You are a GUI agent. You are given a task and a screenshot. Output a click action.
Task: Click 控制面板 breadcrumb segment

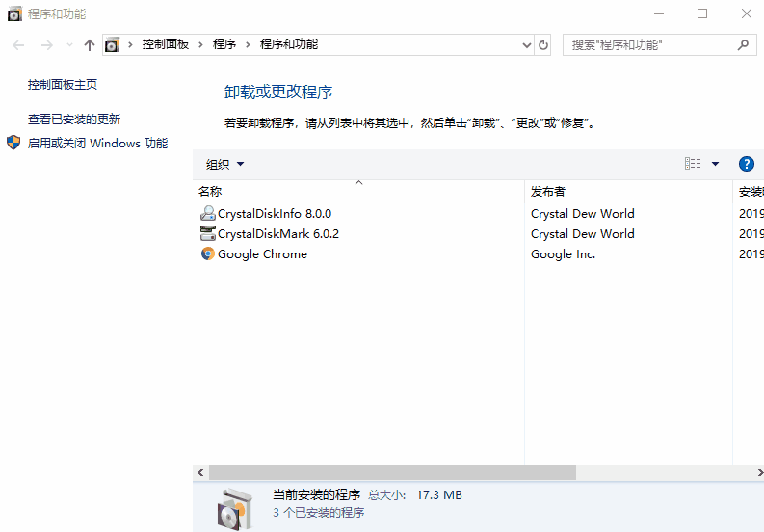(x=165, y=44)
